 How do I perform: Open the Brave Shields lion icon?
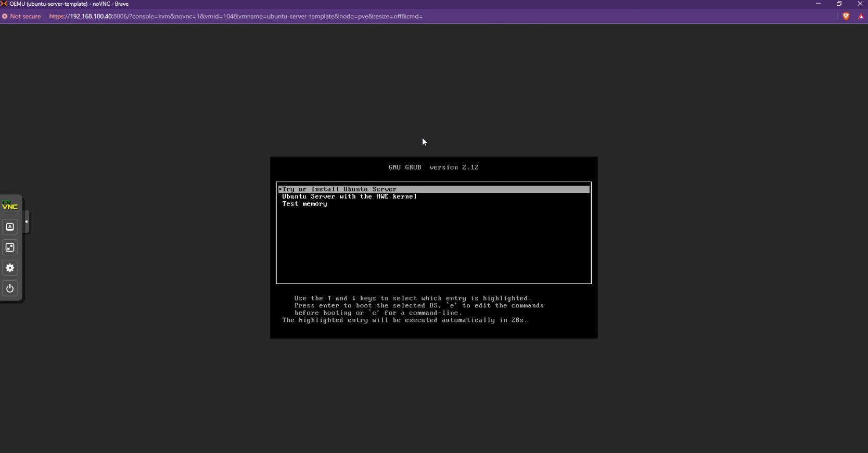[x=846, y=16]
